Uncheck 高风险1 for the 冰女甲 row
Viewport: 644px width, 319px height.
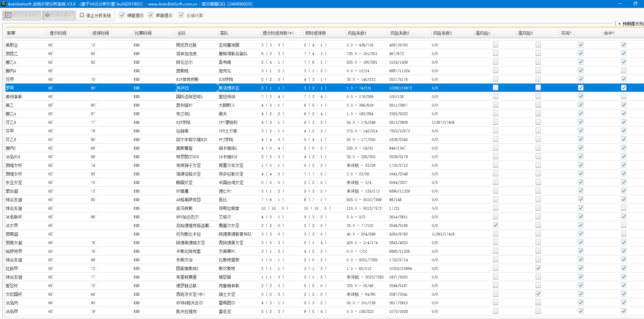coord(495,225)
